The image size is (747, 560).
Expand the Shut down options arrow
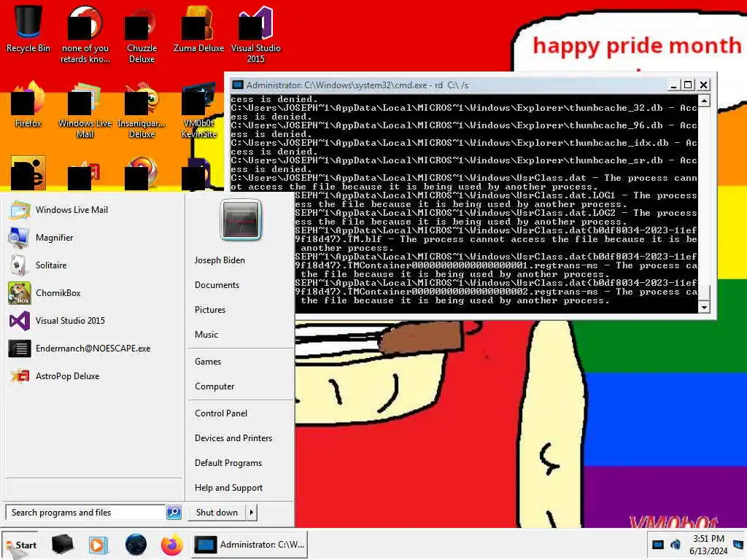(252, 513)
